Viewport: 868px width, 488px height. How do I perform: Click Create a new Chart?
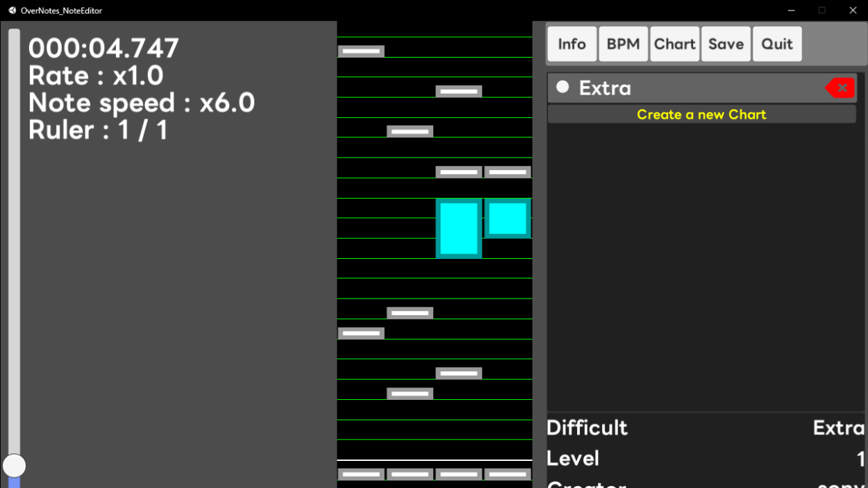[x=701, y=115]
